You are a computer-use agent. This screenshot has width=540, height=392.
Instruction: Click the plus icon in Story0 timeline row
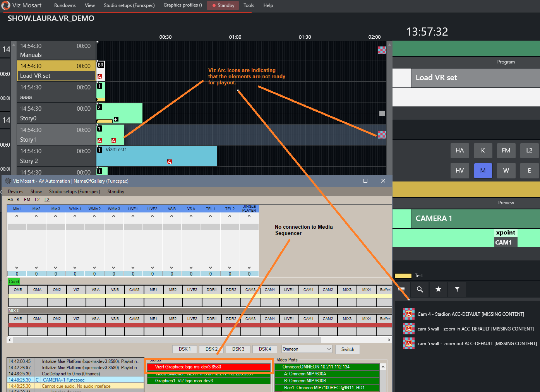point(116,119)
